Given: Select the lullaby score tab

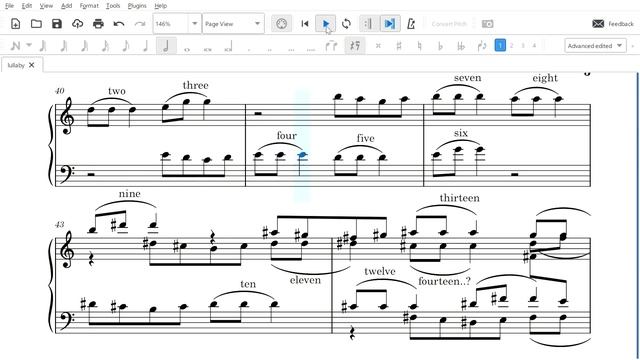Looking at the screenshot, I should coord(22,65).
